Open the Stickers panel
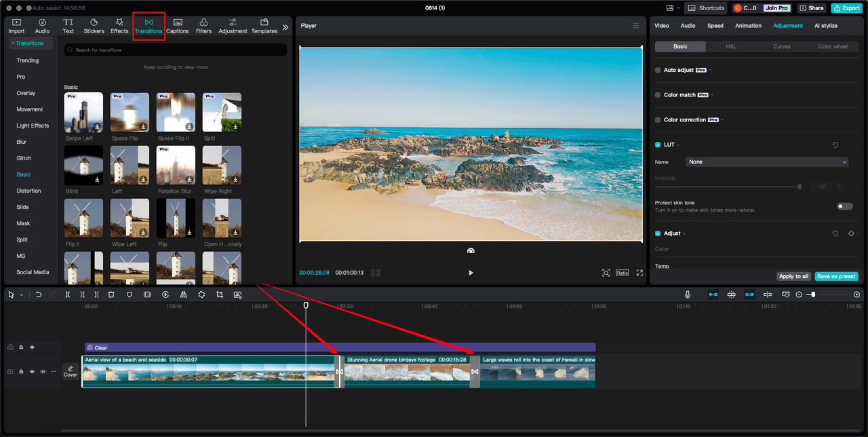Image resolution: width=868 pixels, height=437 pixels. pos(94,26)
